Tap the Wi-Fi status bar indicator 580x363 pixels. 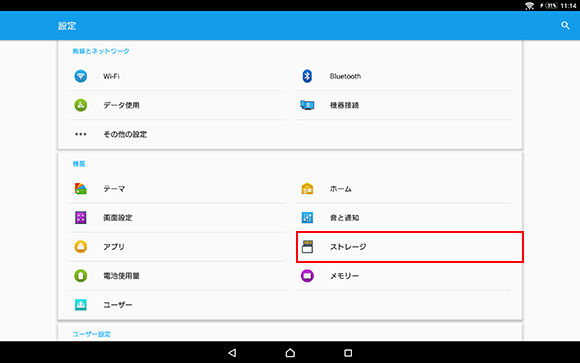[x=529, y=6]
